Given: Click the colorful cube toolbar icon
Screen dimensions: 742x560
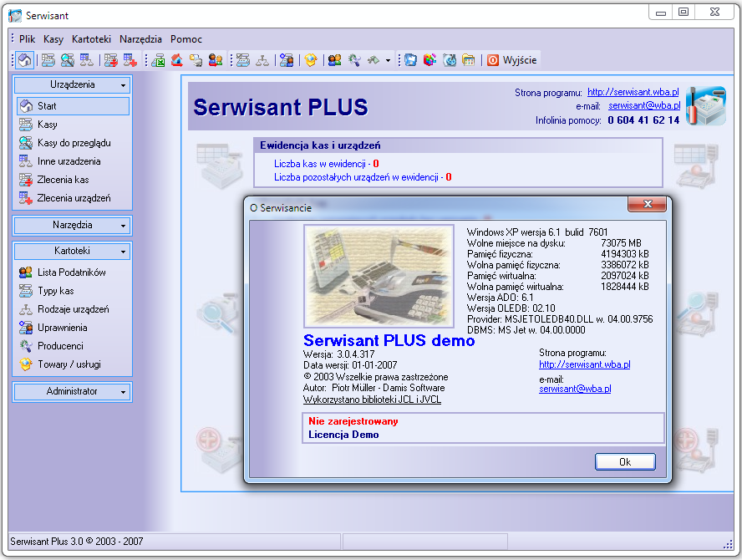Looking at the screenshot, I should pyautogui.click(x=430, y=60).
